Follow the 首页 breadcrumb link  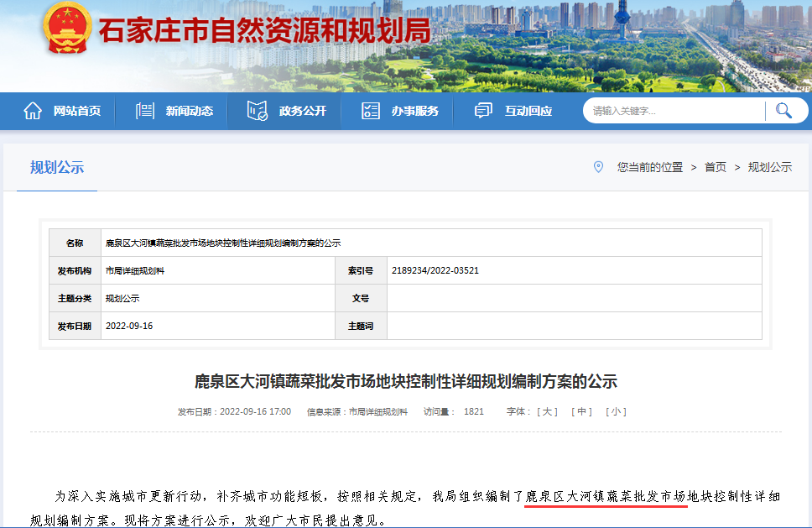click(x=715, y=167)
